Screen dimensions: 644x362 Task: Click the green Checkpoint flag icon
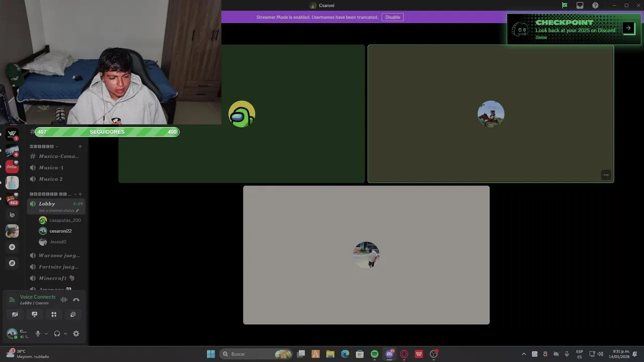tap(565, 6)
